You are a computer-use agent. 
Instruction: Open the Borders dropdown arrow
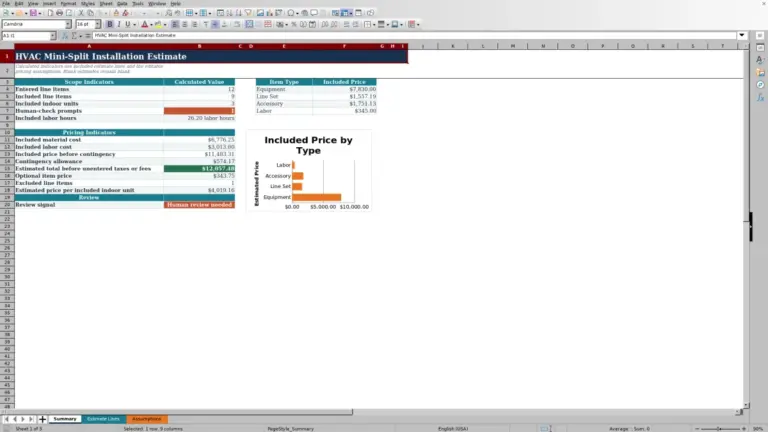tap(374, 24)
